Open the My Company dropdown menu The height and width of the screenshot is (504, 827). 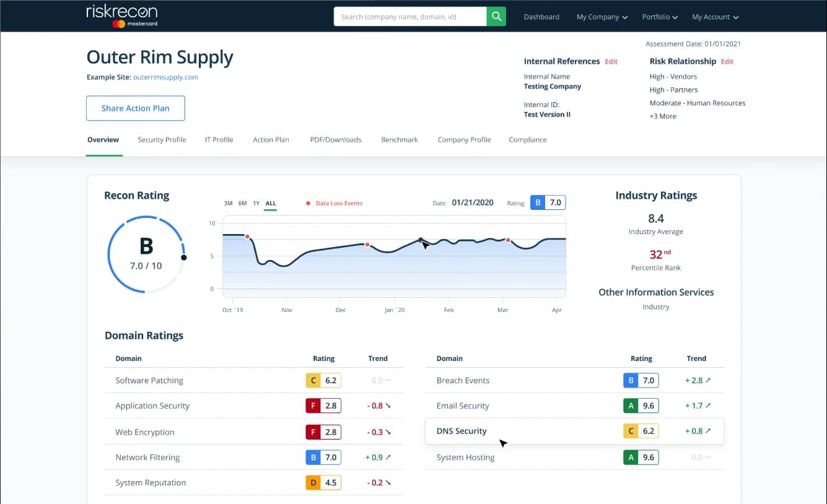tap(602, 17)
